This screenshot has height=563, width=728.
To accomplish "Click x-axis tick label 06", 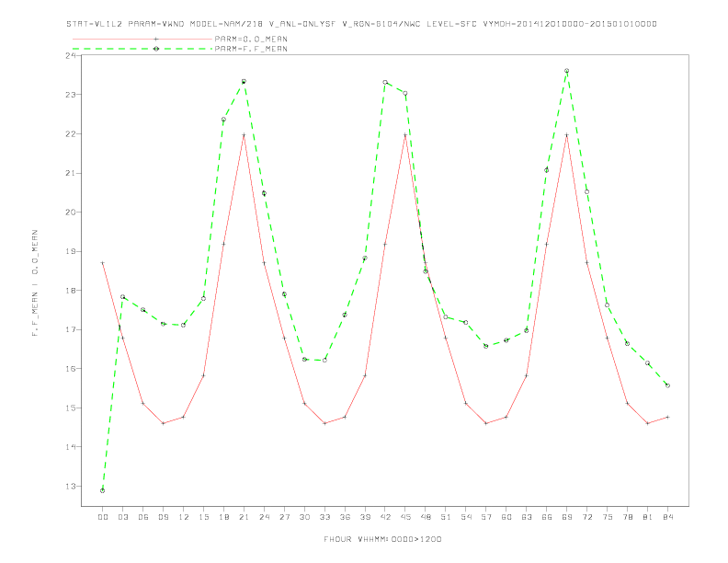I will tap(143, 517).
